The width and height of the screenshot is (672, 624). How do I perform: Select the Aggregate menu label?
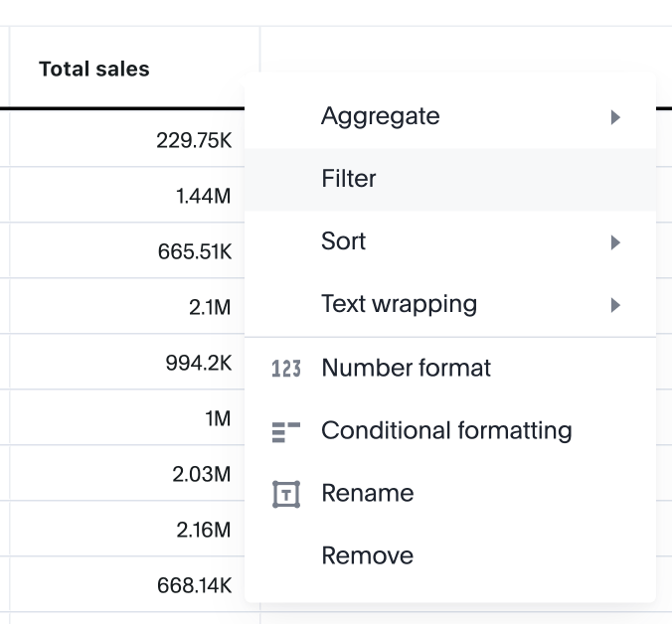380,116
